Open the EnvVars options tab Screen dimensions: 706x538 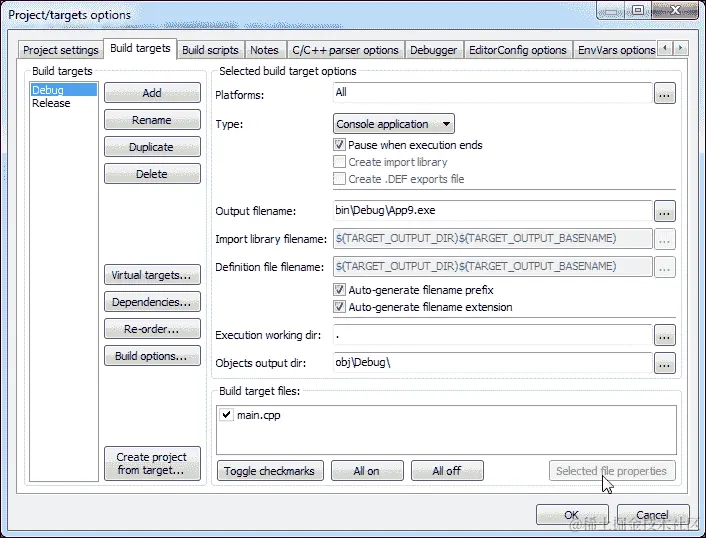point(616,50)
